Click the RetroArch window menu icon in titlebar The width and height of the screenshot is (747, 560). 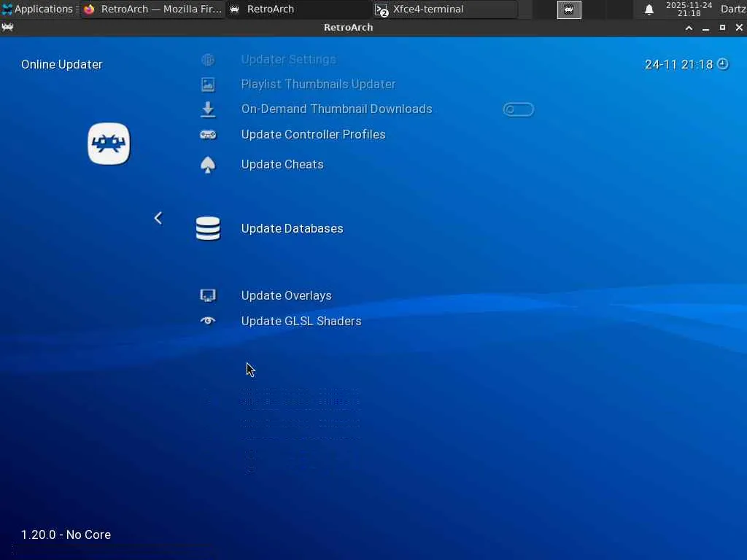[7, 28]
